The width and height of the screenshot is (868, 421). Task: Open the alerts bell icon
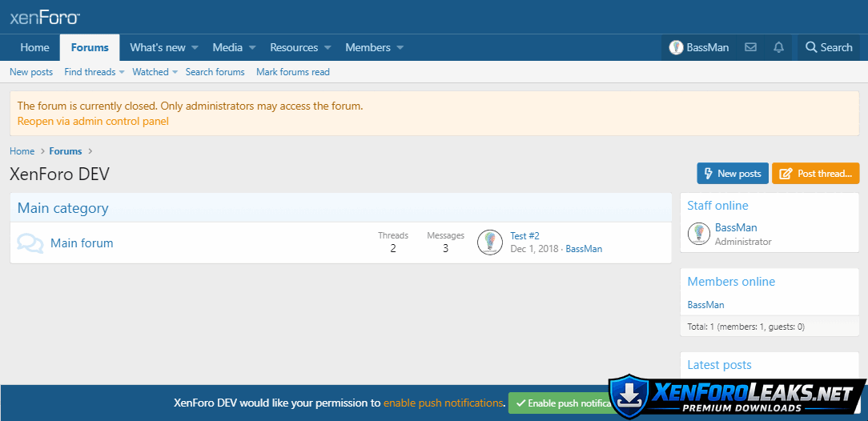point(778,47)
